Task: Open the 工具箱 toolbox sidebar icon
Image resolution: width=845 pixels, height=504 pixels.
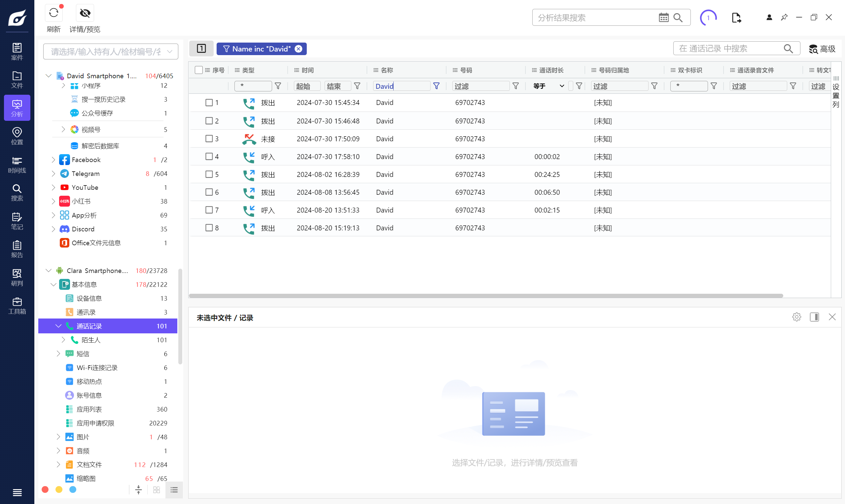Action: [x=17, y=306]
